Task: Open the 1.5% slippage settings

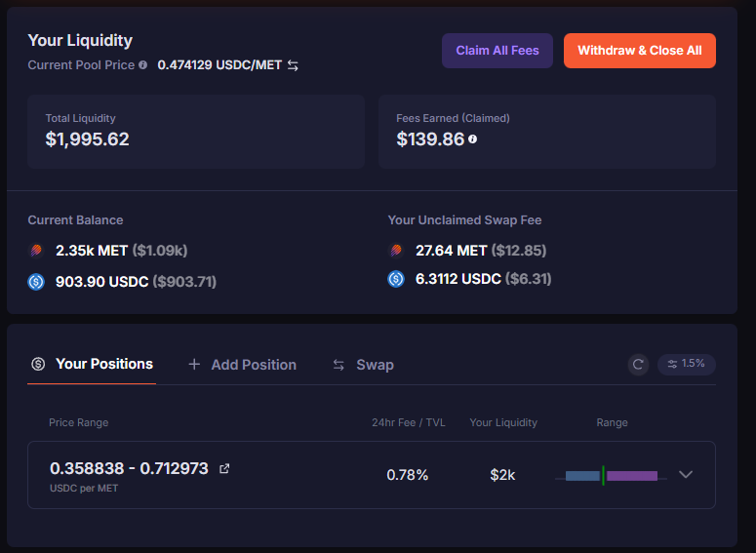Action: pyautogui.click(x=686, y=364)
